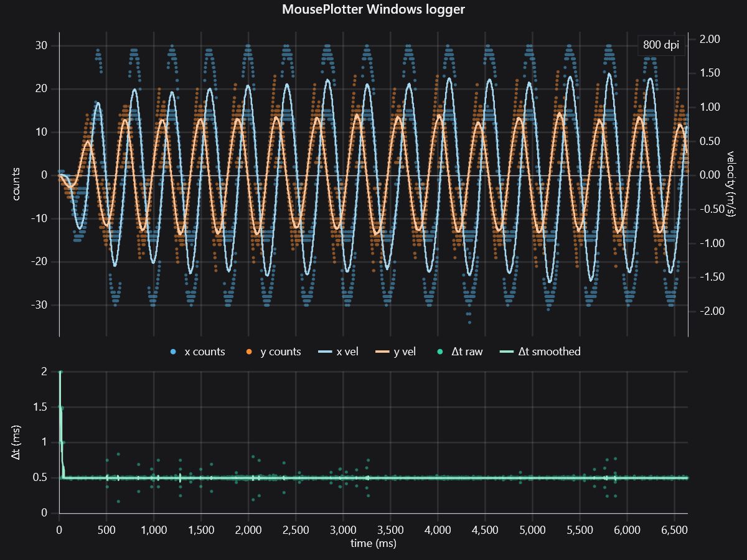This screenshot has height=560, width=747.
Task: Click the 1.5 tick on Δt axis
Action: tap(40, 406)
